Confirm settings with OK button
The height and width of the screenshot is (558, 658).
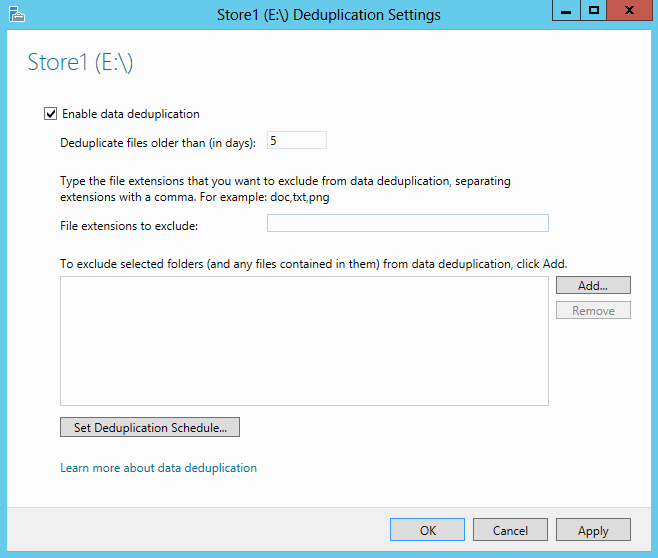427,530
